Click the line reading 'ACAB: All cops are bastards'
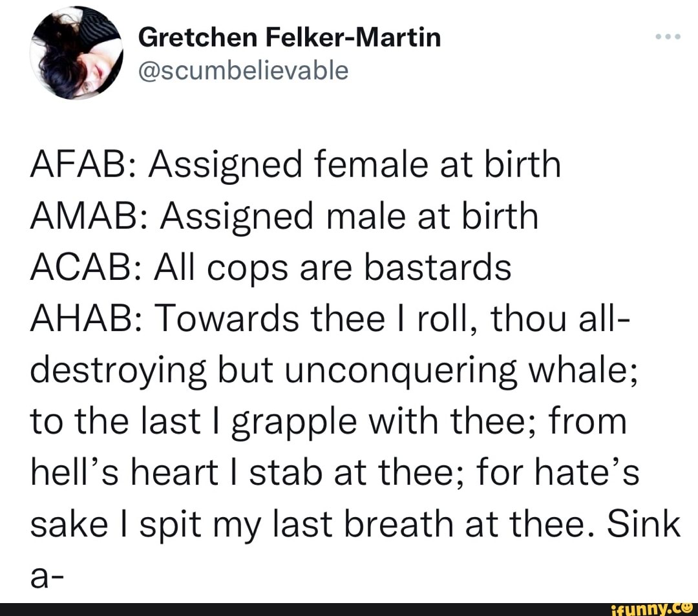Image resolution: width=698 pixels, height=616 pixels. click(270, 266)
